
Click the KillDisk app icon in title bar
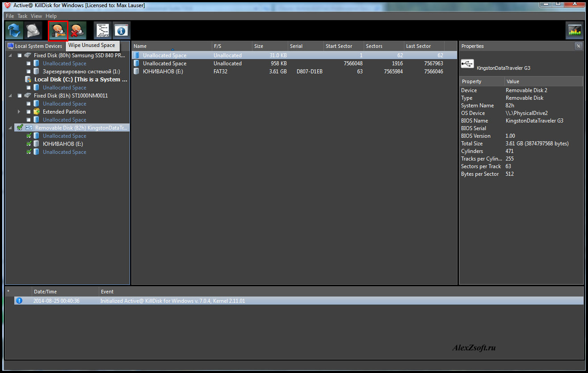[x=7, y=5]
